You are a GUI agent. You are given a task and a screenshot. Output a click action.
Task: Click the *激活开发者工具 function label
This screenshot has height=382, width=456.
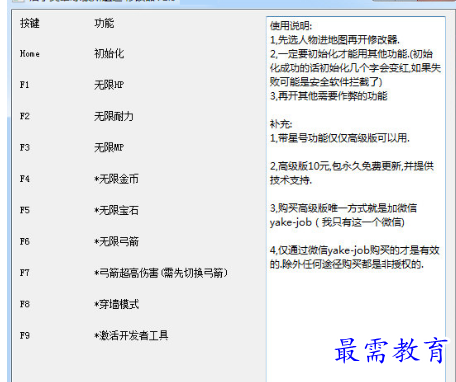(x=131, y=335)
